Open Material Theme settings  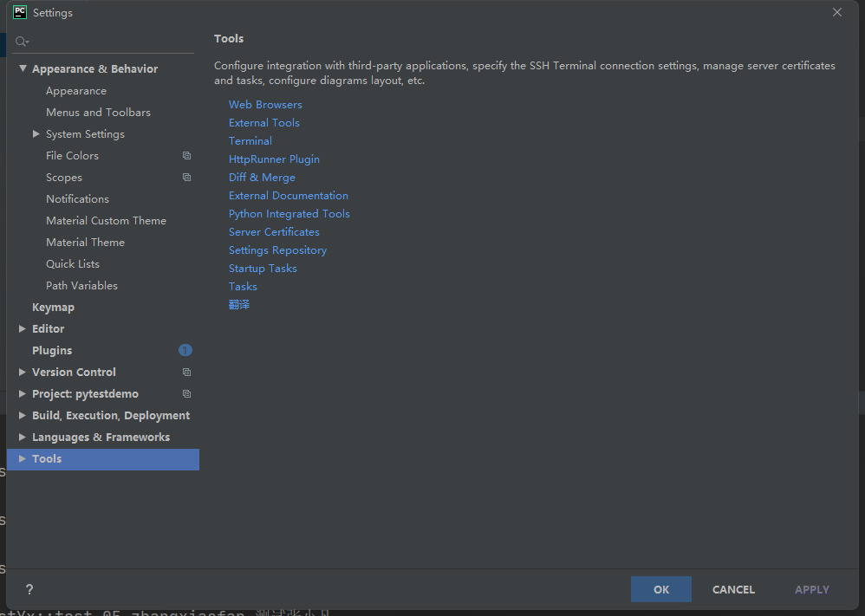[x=85, y=242]
